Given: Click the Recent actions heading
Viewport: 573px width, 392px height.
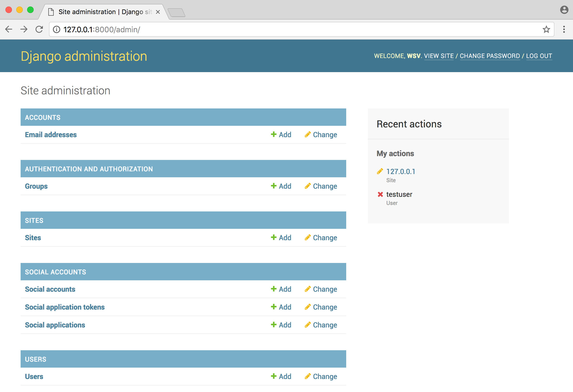Looking at the screenshot, I should [409, 124].
